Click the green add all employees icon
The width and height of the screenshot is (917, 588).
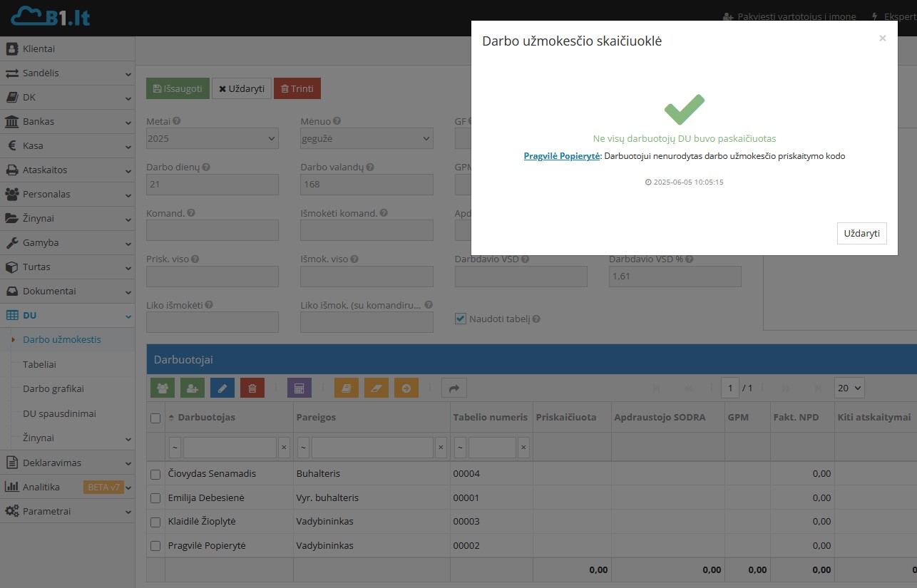coord(163,388)
